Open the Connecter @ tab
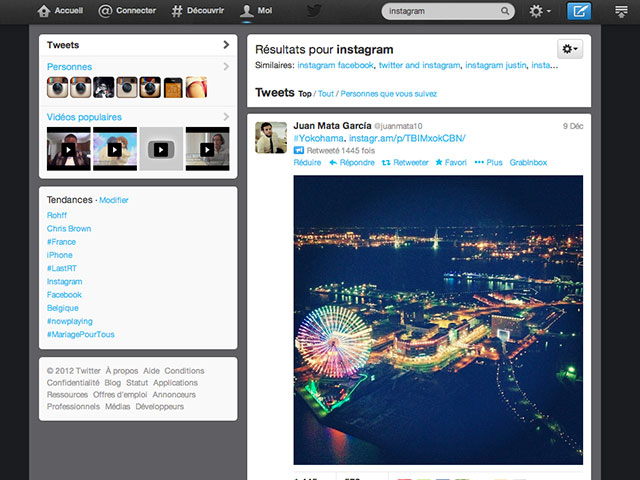This screenshot has height=480, width=640. coord(127,11)
